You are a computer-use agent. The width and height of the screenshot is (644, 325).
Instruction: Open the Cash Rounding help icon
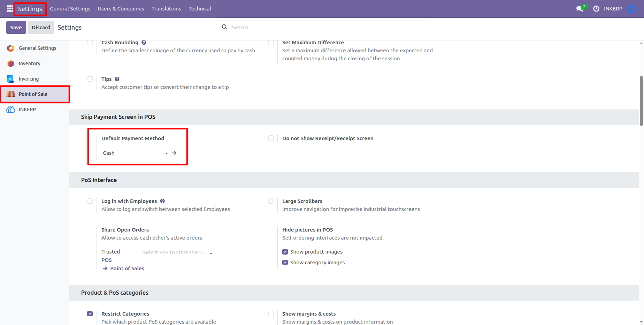pyautogui.click(x=144, y=43)
